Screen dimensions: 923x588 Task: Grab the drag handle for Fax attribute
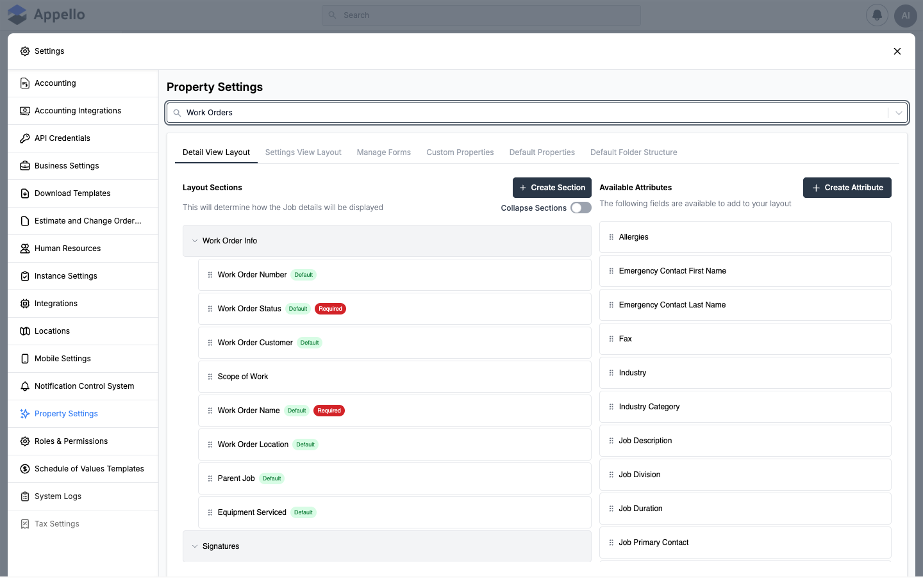[x=611, y=339]
